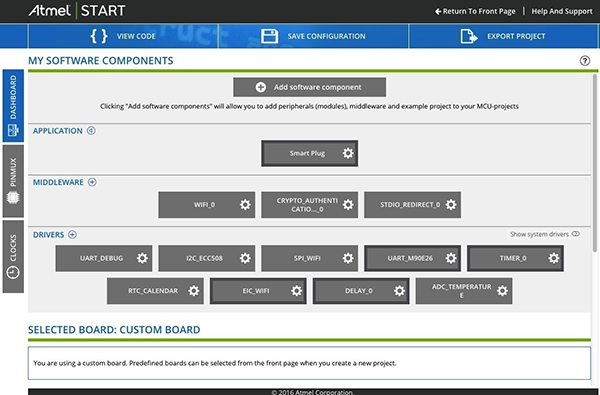Click the Selected Board: Custom Board heading
Viewport: 600px width, 395px height.
coord(114,330)
